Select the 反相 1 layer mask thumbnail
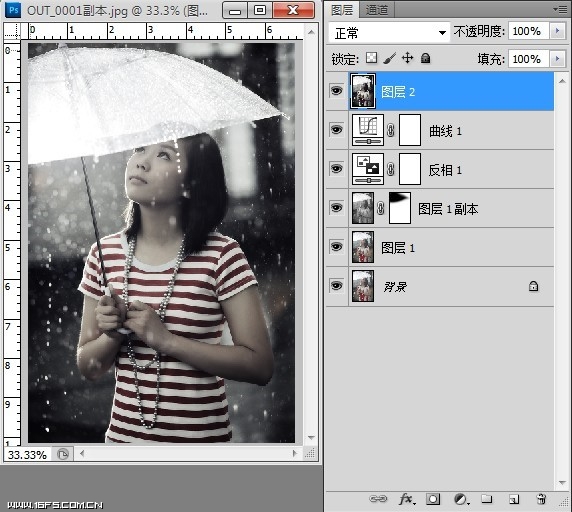This screenshot has width=572, height=512. coord(410,169)
